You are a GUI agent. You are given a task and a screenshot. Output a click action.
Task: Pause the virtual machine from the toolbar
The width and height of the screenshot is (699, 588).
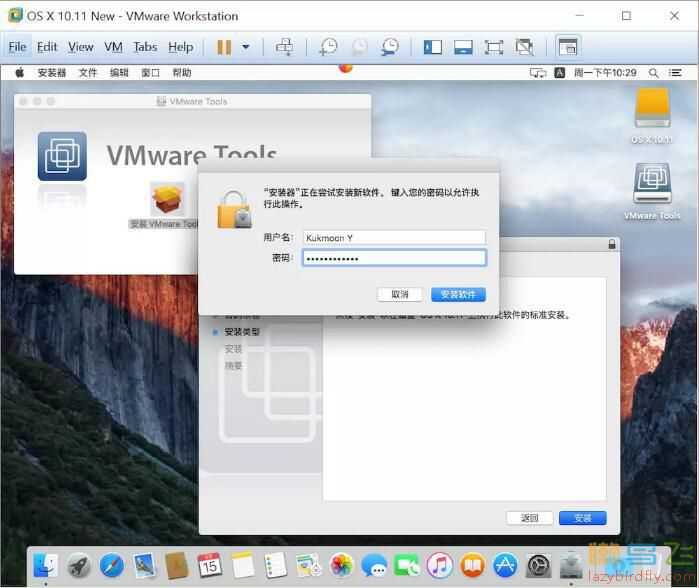[x=224, y=47]
